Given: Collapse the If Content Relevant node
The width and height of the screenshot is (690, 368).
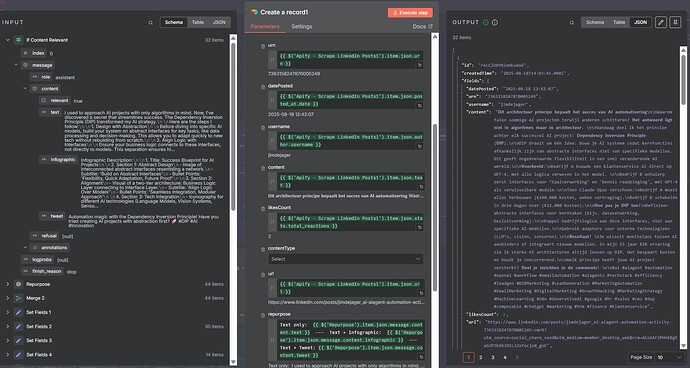Looking at the screenshot, I should [x=7, y=40].
